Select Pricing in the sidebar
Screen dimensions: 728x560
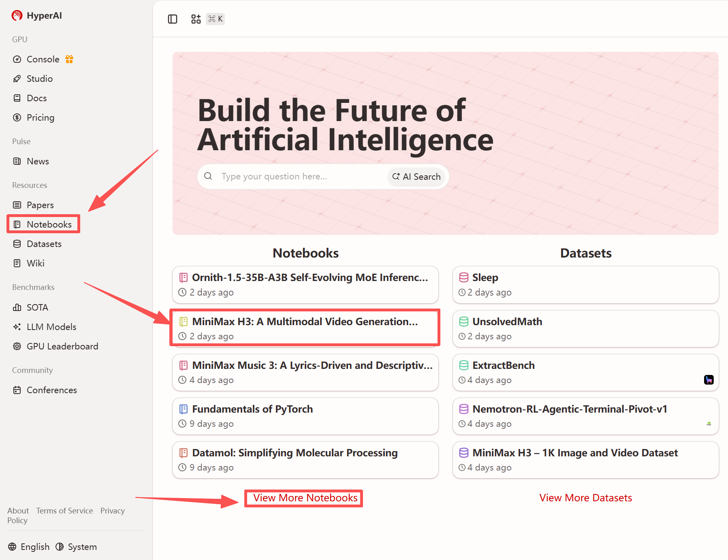(40, 118)
